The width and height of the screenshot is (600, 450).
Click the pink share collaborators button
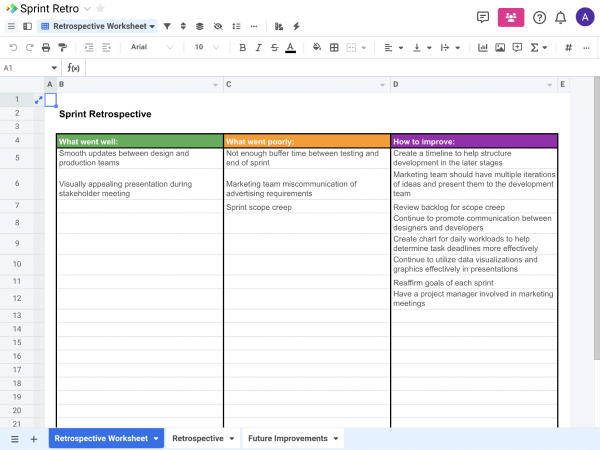coord(511,17)
